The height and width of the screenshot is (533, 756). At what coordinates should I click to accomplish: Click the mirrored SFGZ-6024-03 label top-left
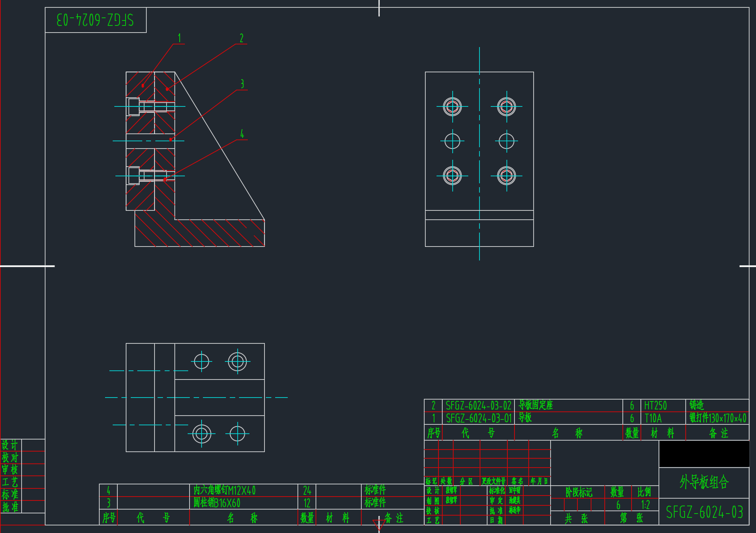click(x=95, y=20)
